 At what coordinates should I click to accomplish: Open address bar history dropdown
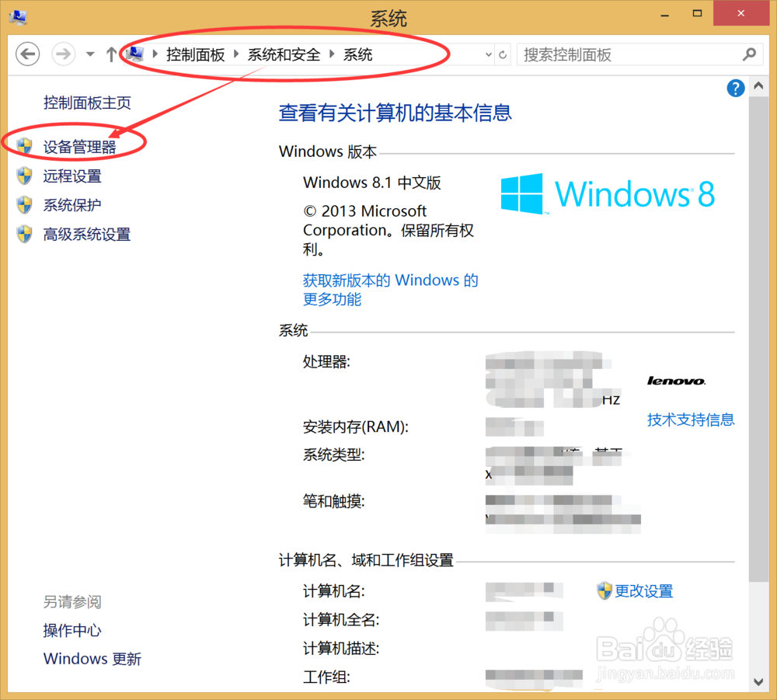(489, 54)
